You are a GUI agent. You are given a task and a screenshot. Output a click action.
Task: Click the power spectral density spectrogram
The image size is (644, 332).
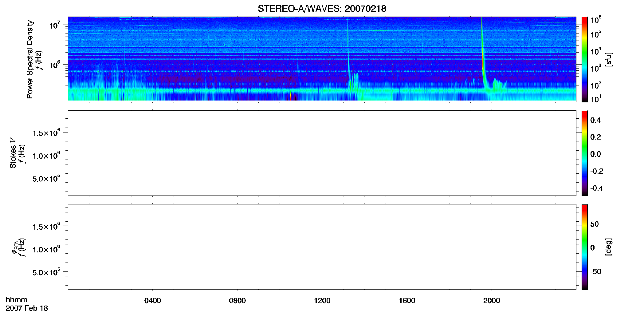(322, 59)
